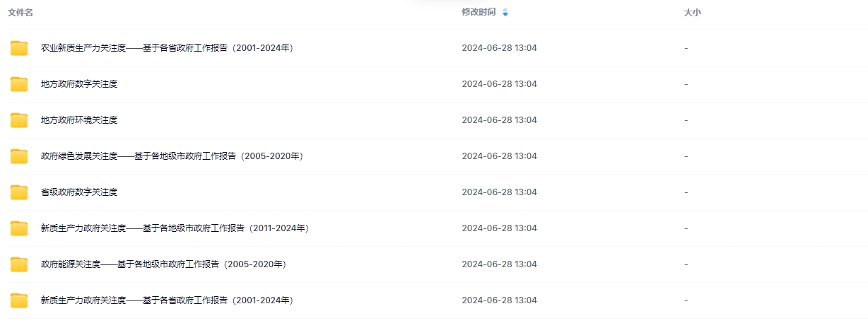Open 地方政府数字关注度 folder name

79,84
